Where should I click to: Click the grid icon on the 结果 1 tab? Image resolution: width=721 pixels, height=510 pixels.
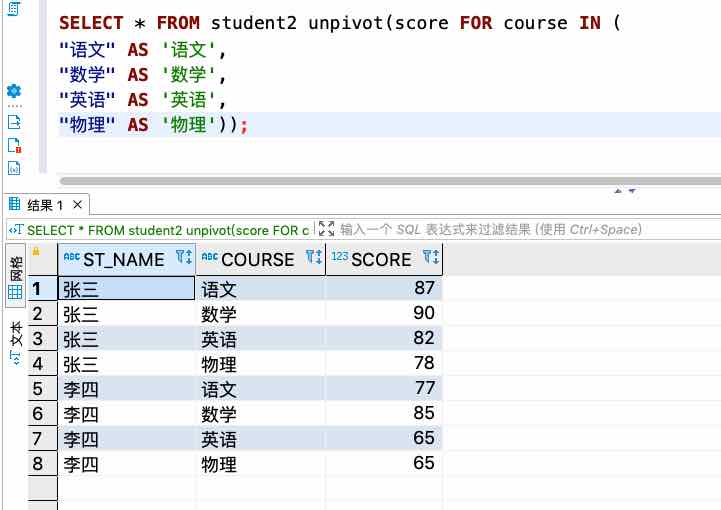[15, 204]
